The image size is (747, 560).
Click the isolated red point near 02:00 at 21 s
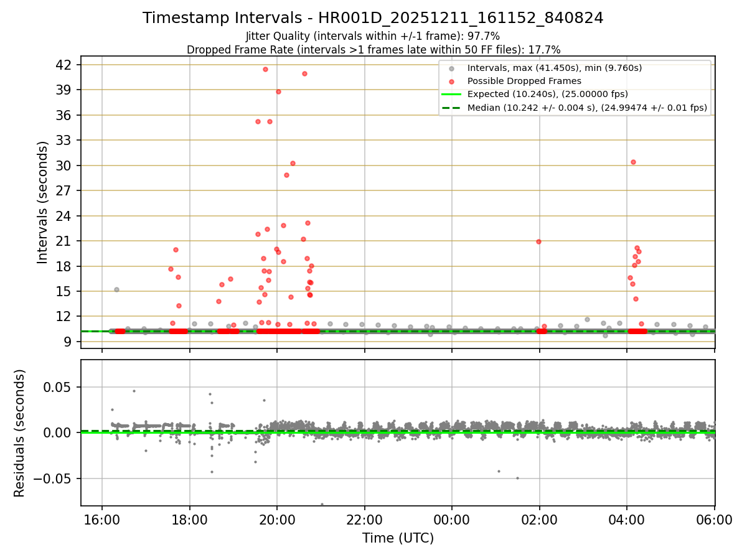click(538, 241)
